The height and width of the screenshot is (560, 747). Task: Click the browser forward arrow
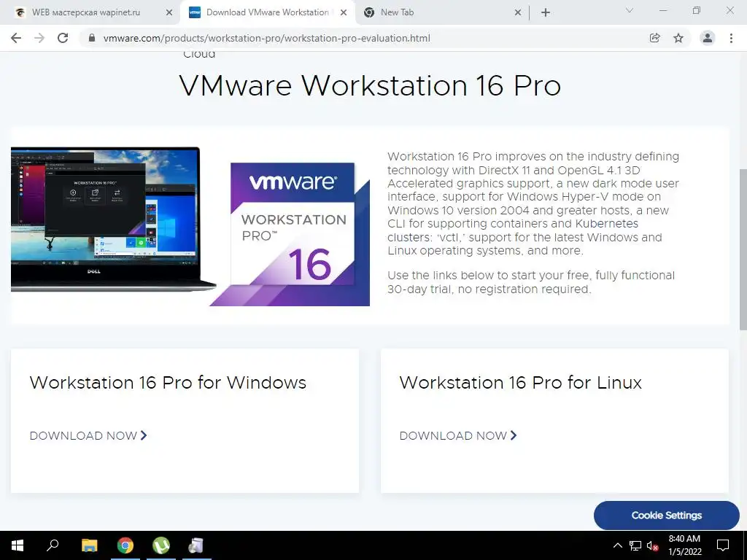coord(39,38)
